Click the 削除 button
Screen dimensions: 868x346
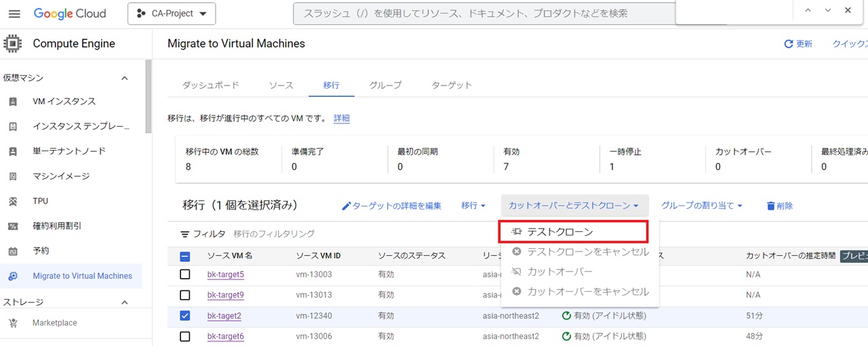pyautogui.click(x=780, y=206)
